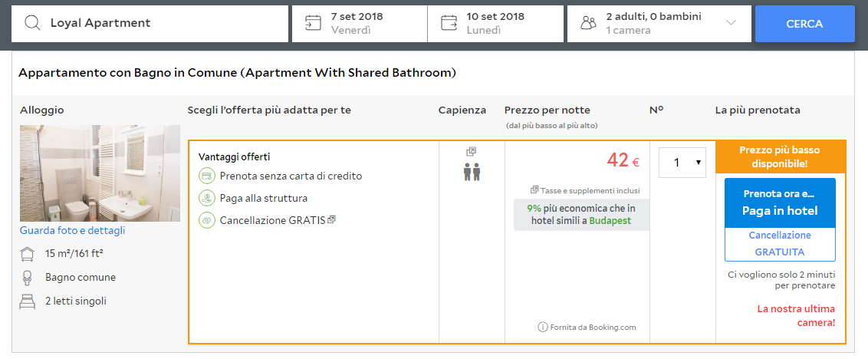
Task: Open the Guarda foto e dettagli link
Action: click(72, 230)
